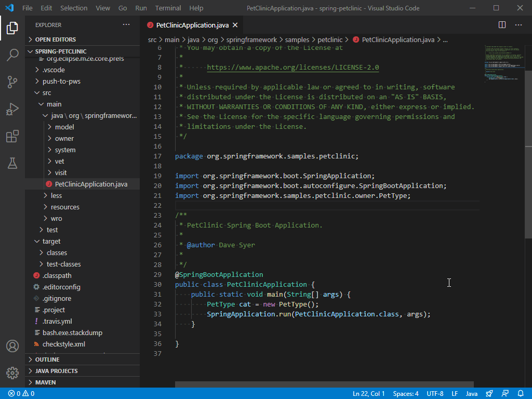
Task: Expand the model folder in explorer
Action: pos(64,127)
